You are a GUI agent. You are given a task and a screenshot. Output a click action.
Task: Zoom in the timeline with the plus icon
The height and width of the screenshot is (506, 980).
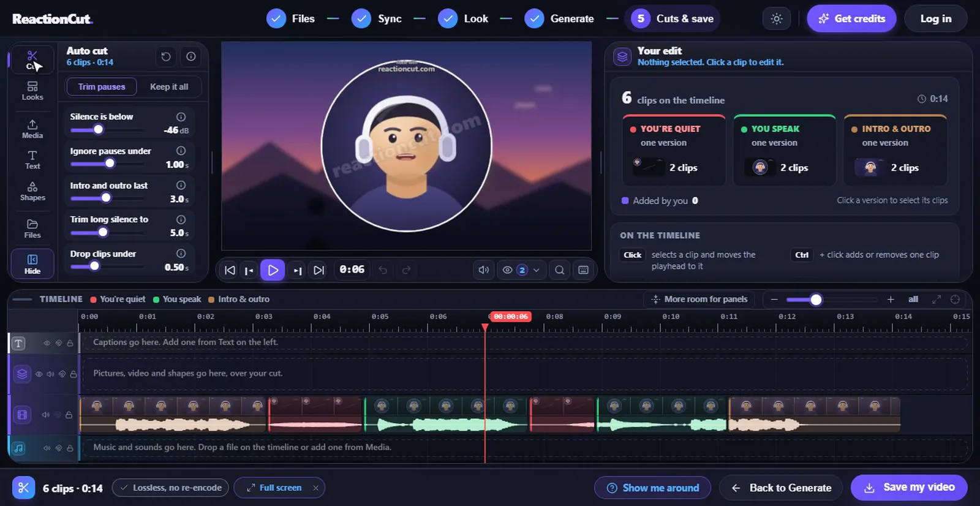coord(891,300)
